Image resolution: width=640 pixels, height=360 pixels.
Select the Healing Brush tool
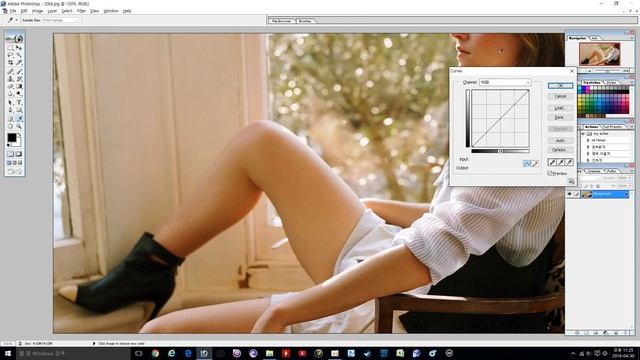11,71
